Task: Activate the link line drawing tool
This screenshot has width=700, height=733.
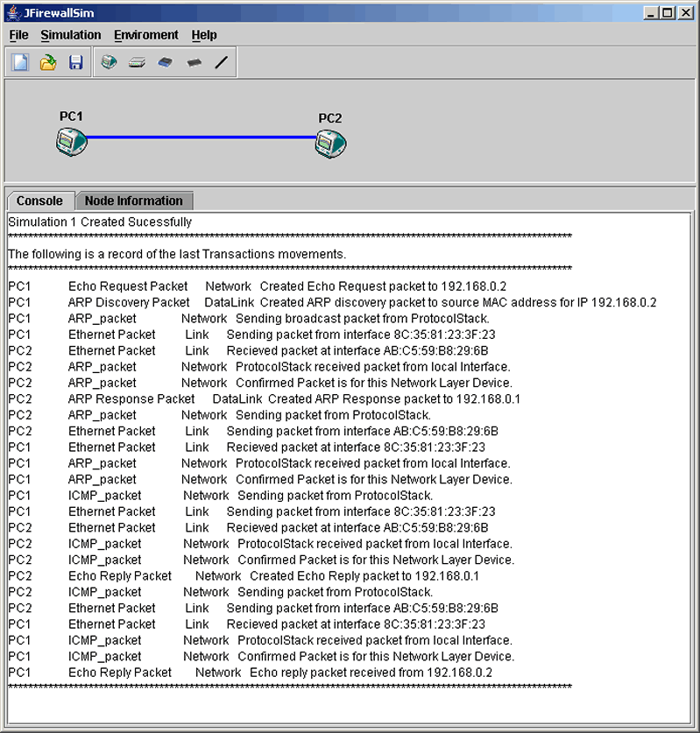Action: (x=221, y=63)
